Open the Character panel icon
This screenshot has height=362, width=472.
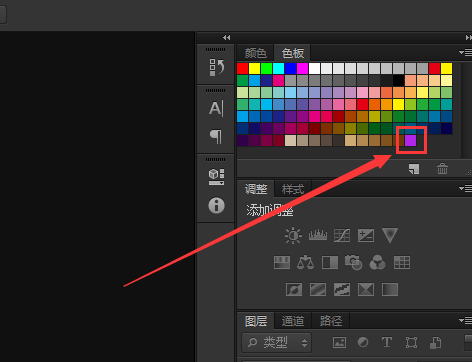216,109
